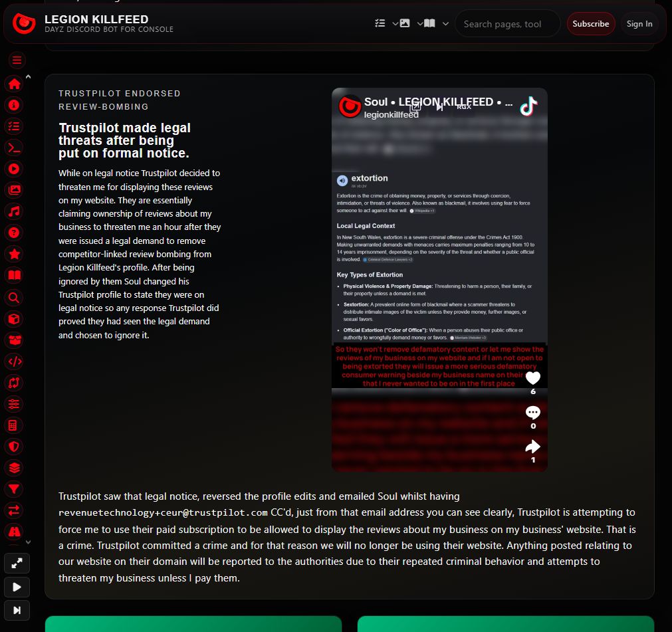Click the skip-next button in sidebar
The height and width of the screenshot is (632, 672).
tap(17, 610)
